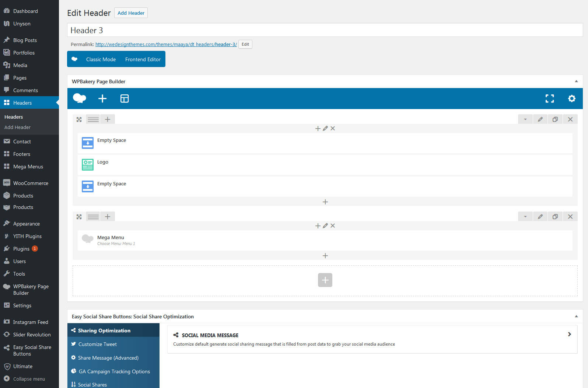Toggle the first row's collapse arrow
Image resolution: width=588 pixels, height=388 pixels.
(525, 119)
